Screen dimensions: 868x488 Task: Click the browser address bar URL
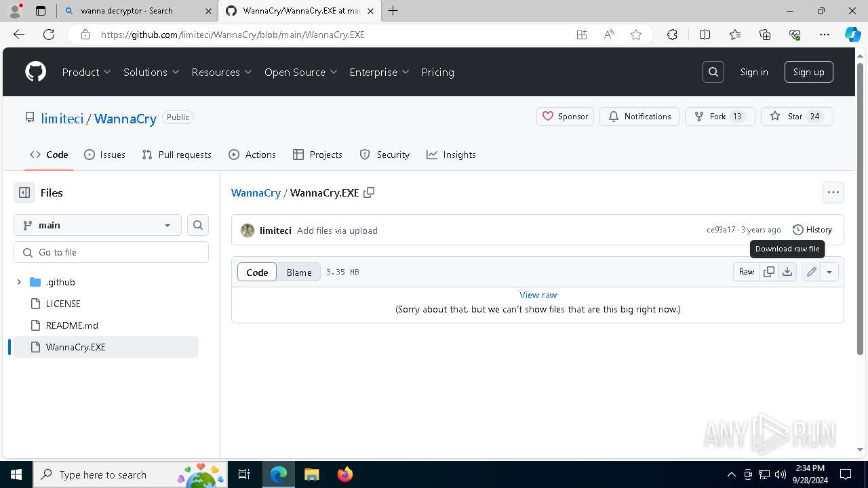[x=233, y=35]
